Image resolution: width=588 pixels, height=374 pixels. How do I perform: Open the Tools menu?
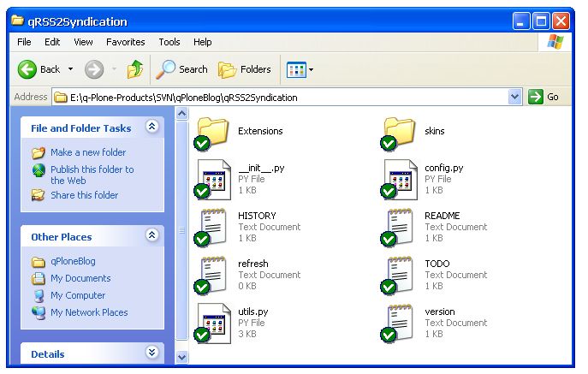point(169,42)
